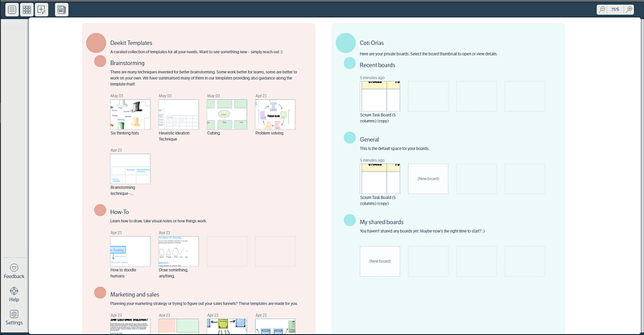Create a new board with the plus-pencil icon
The width and height of the screenshot is (644, 335).
(42, 10)
